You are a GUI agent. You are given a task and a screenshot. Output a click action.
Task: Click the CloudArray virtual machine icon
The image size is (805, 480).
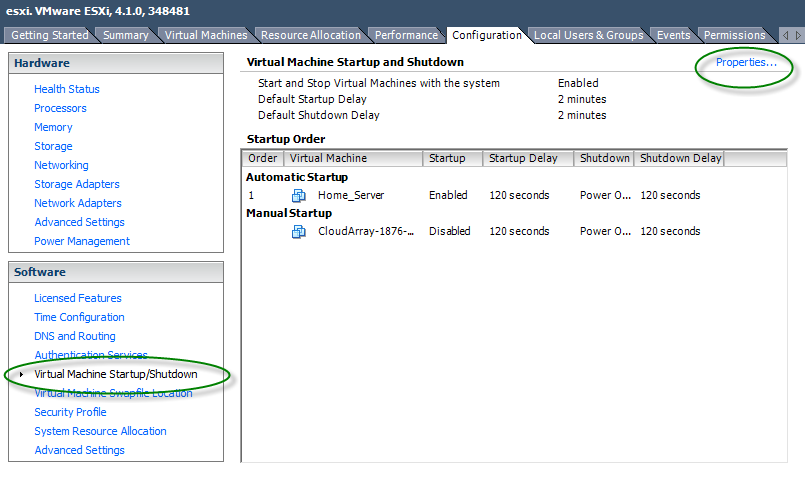(x=298, y=232)
